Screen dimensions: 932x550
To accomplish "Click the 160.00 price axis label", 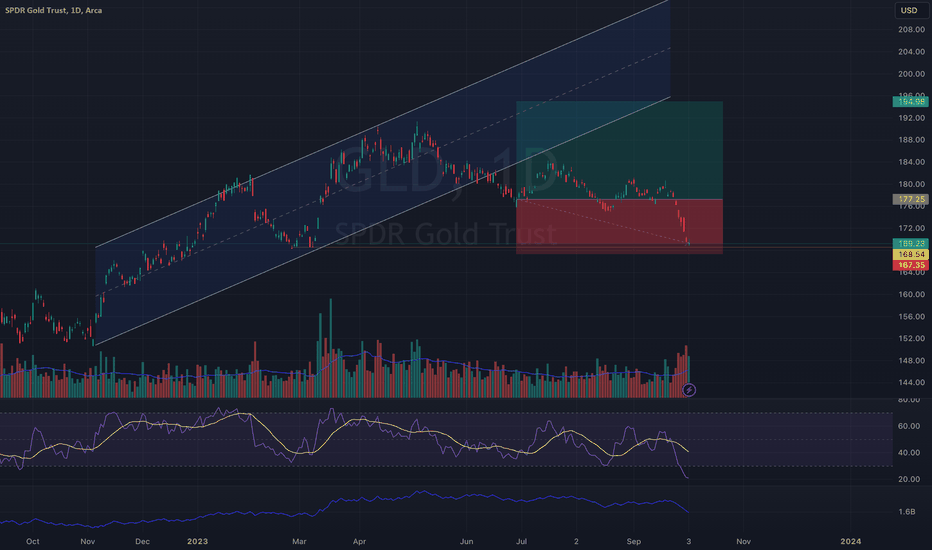I will [911, 294].
